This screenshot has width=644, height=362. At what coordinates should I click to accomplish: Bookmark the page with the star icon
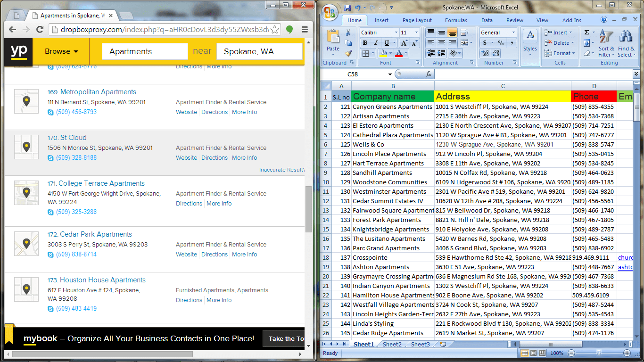coord(275,30)
